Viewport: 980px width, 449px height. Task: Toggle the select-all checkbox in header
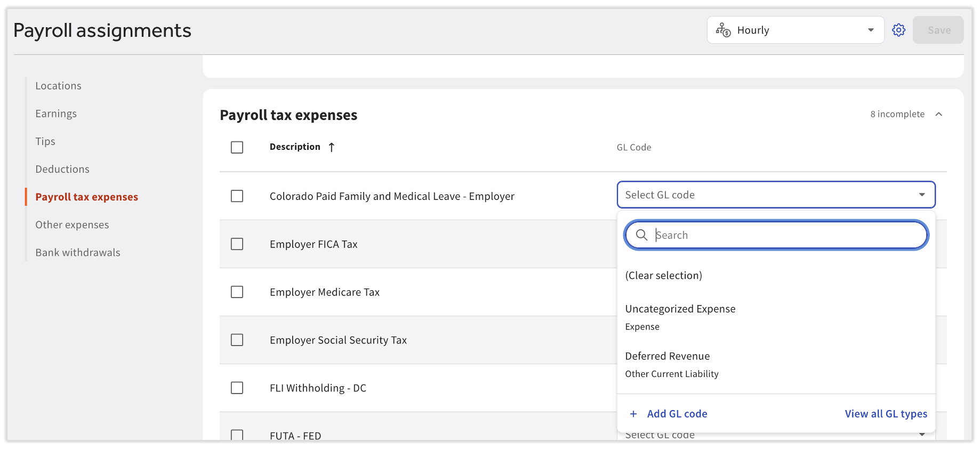tap(237, 147)
